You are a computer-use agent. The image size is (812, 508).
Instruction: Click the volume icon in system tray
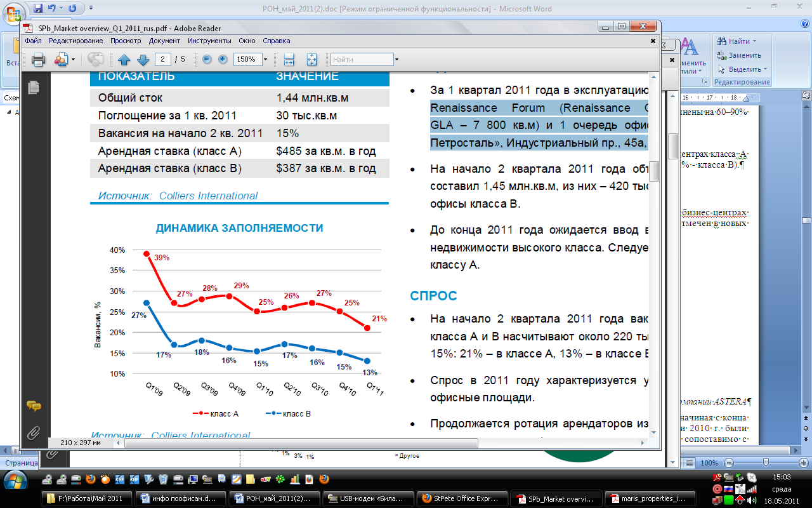tap(752, 502)
